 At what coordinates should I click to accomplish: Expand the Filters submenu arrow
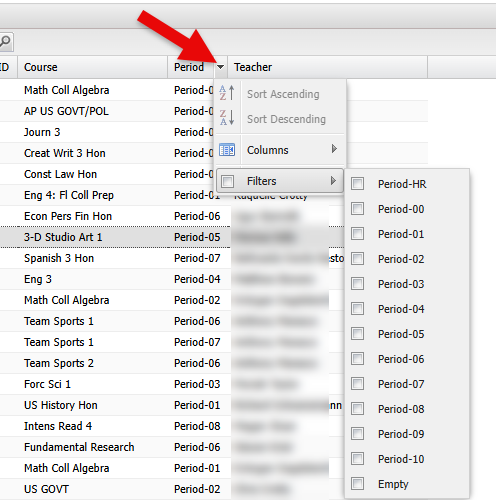point(333,181)
